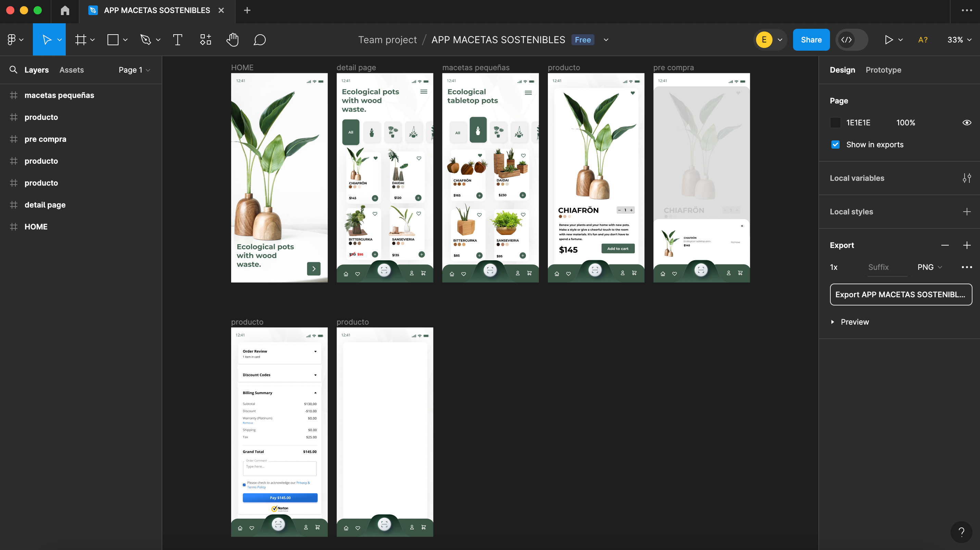Select the Hand tool
The image size is (980, 550).
click(232, 40)
